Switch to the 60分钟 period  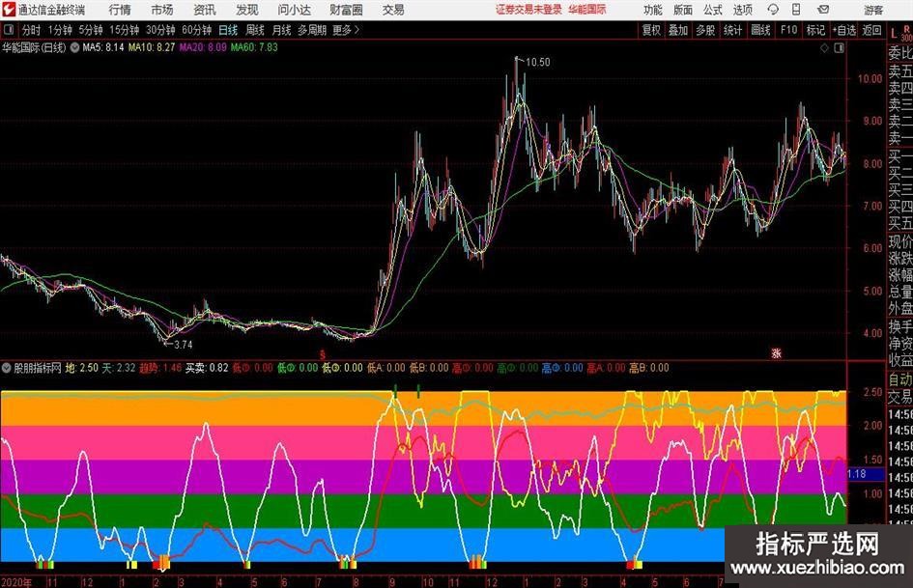pos(197,30)
